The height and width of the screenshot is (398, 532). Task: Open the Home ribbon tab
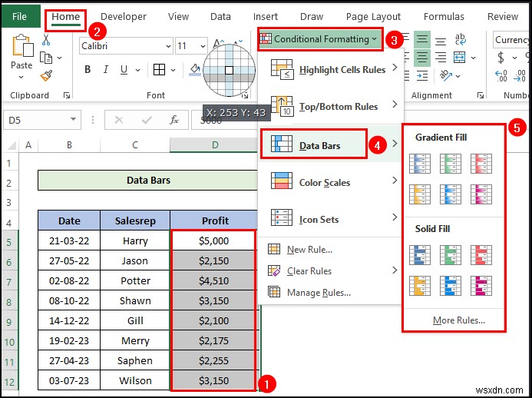pyautogui.click(x=66, y=17)
